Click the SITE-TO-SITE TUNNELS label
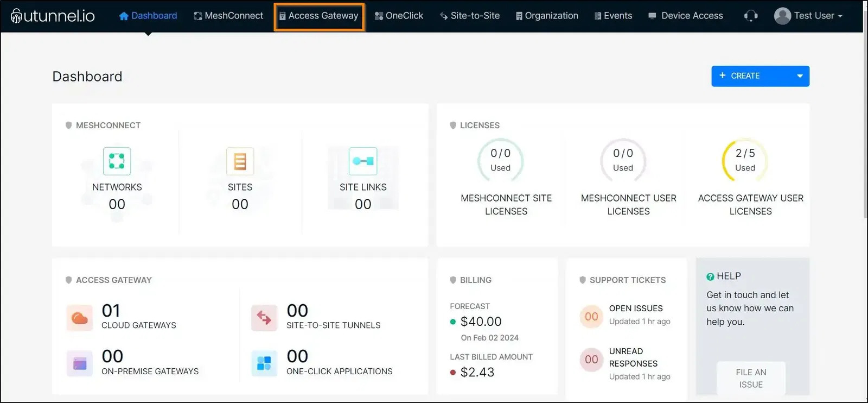The image size is (868, 403). tap(334, 325)
